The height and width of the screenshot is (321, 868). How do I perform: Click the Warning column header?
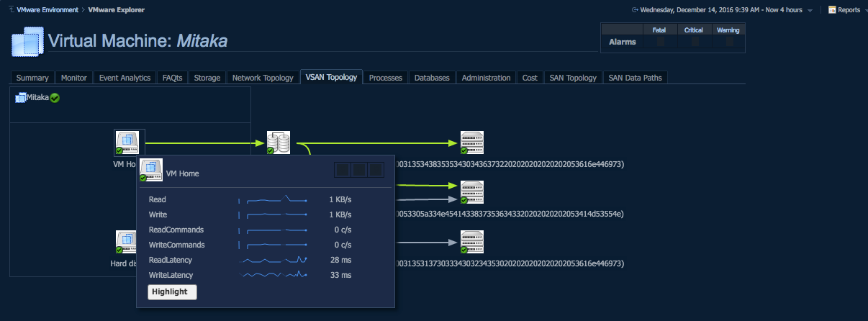tap(728, 30)
